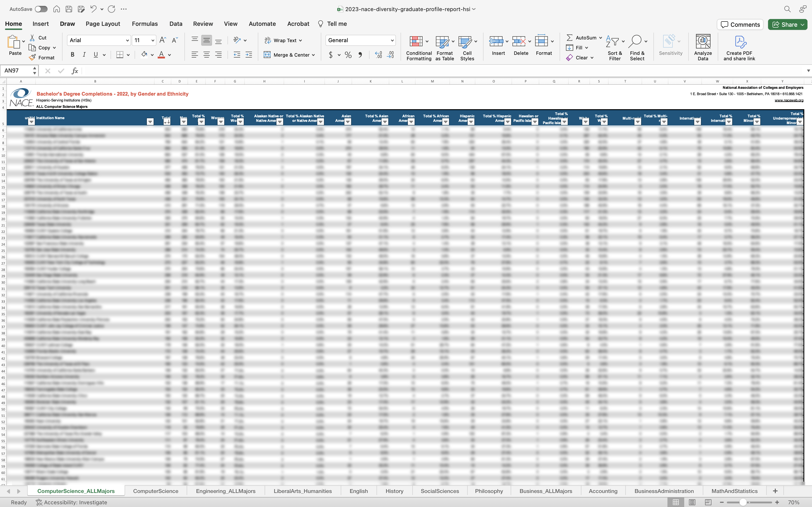
Task: Click AutoSum sigma
Action: pos(570,38)
